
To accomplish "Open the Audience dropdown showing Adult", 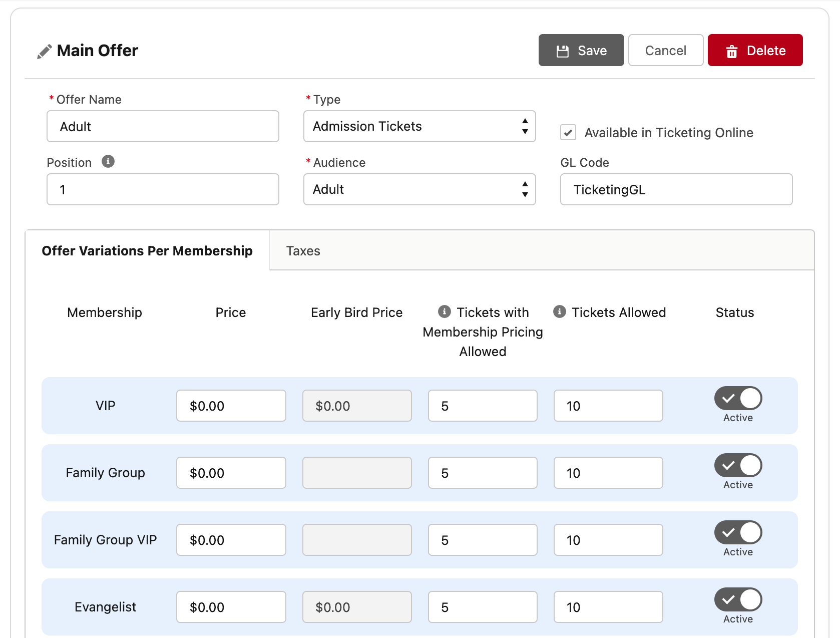I will pyautogui.click(x=419, y=189).
